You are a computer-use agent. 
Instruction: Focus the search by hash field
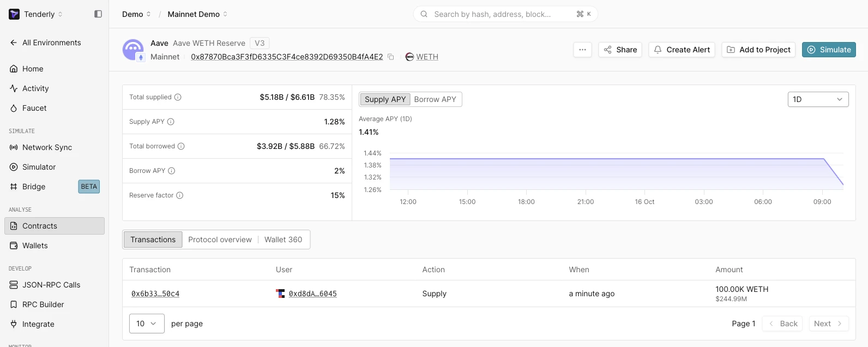click(505, 14)
